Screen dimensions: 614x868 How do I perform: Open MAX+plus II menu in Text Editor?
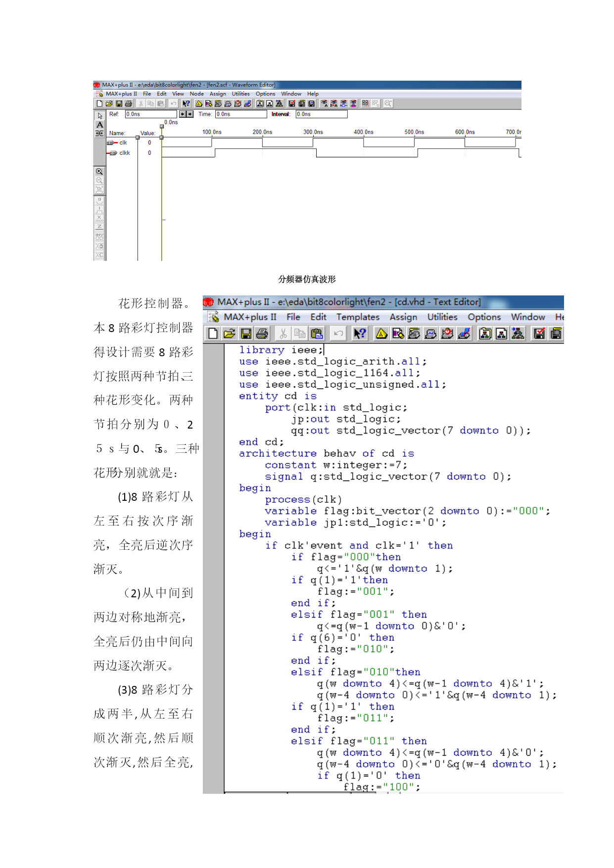coord(250,317)
